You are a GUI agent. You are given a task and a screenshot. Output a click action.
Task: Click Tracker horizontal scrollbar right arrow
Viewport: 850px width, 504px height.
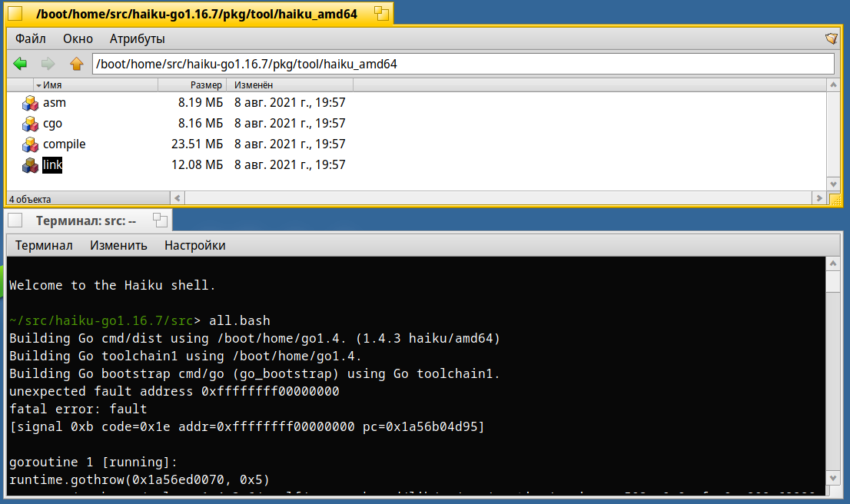(819, 198)
